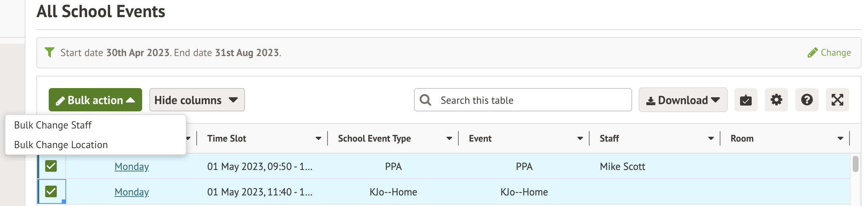Select Bulk Change Location option
The height and width of the screenshot is (206, 868).
coord(61,145)
